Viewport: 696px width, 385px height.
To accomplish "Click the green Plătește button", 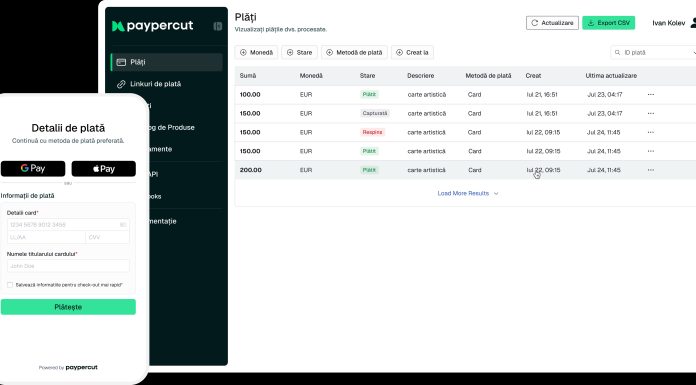I will (x=68, y=307).
